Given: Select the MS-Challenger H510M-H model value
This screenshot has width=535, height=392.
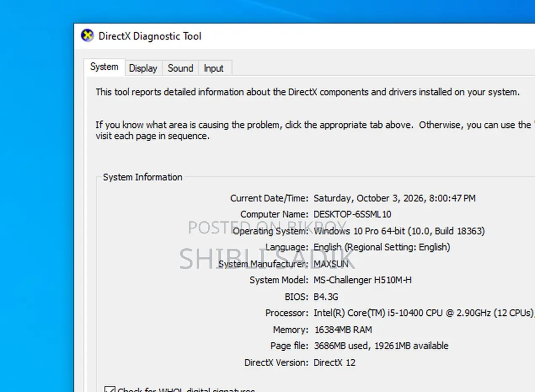Looking at the screenshot, I should point(363,280).
